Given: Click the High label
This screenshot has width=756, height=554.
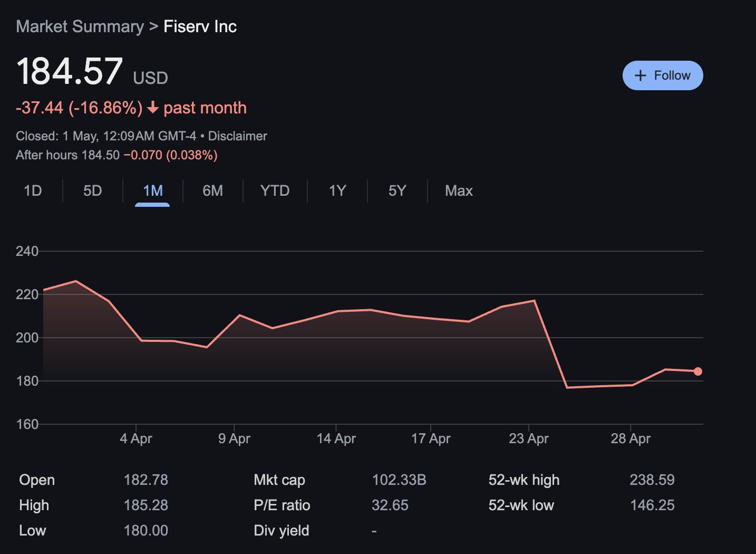Looking at the screenshot, I should click(x=34, y=505).
